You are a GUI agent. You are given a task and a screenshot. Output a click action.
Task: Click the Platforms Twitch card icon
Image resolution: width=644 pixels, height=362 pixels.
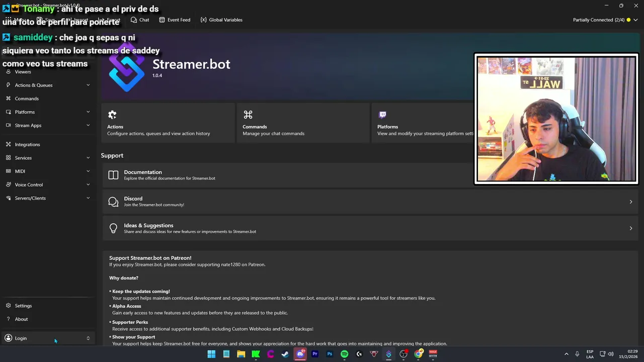coord(382,115)
